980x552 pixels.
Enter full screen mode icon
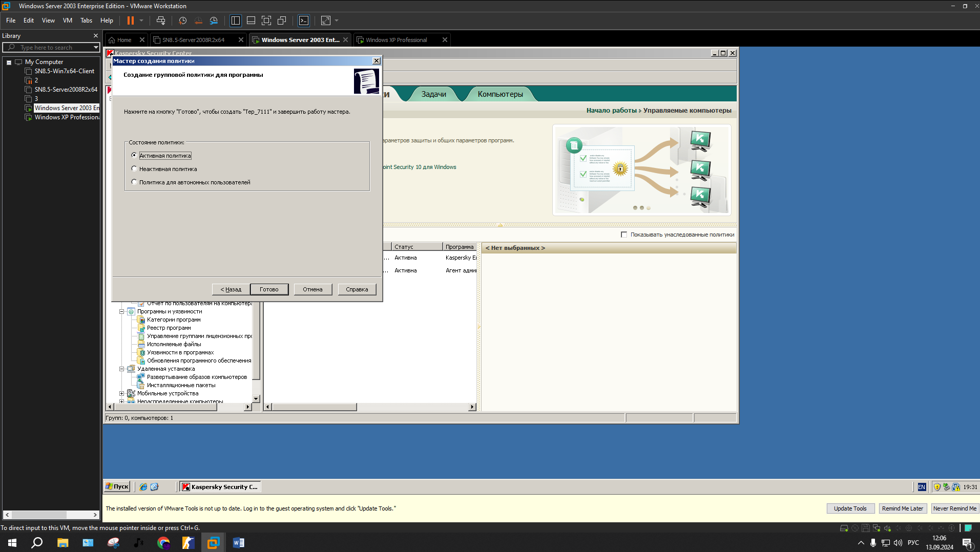pos(266,20)
